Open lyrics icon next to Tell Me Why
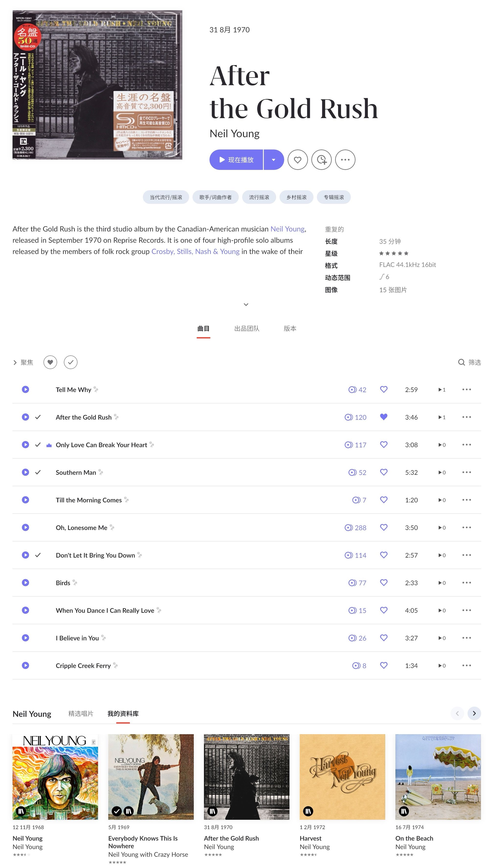489x868 pixels. [x=96, y=390]
